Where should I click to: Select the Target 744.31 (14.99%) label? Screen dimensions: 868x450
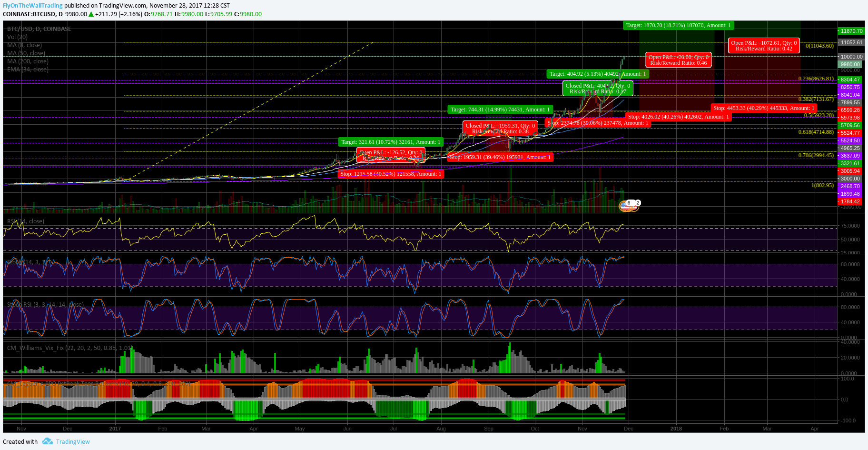500,110
